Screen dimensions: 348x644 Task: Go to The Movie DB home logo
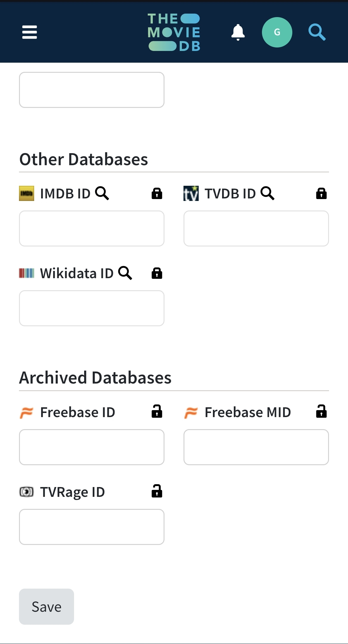174,32
